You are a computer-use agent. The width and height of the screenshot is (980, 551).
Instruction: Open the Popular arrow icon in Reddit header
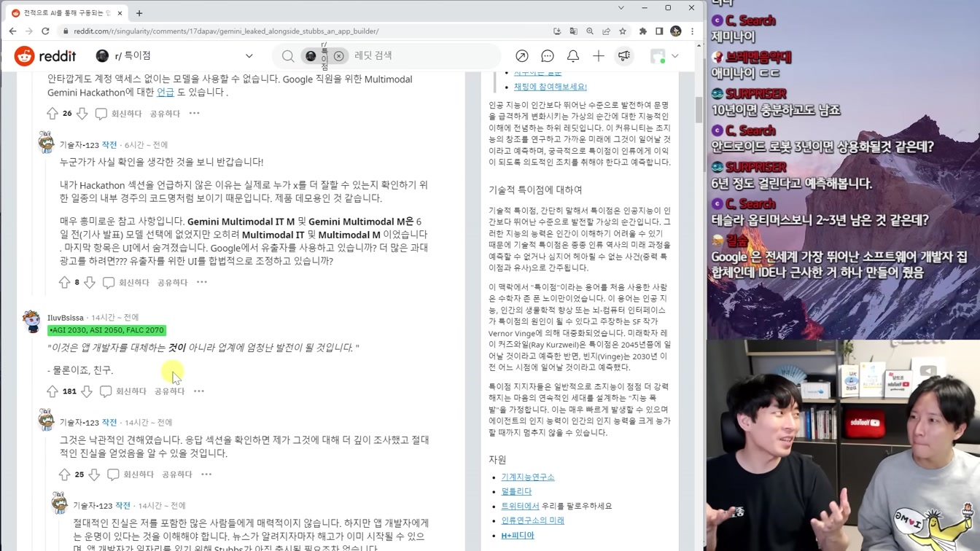(x=522, y=56)
